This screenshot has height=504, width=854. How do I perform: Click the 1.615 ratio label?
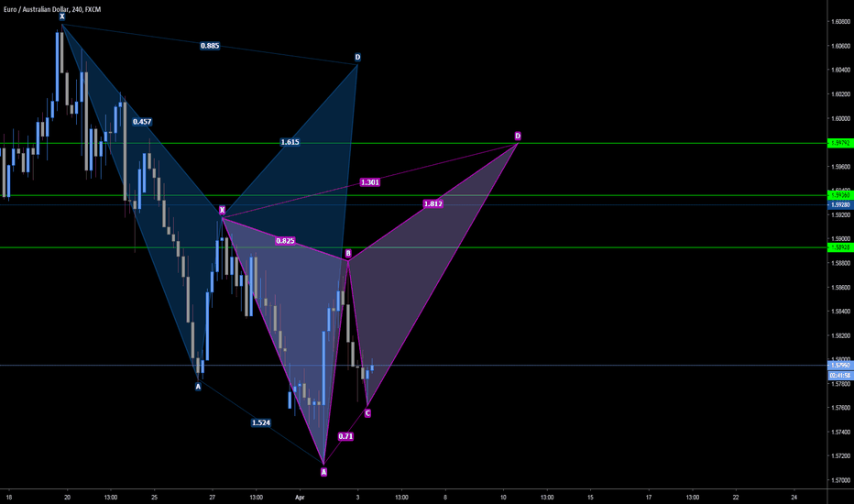[x=290, y=142]
